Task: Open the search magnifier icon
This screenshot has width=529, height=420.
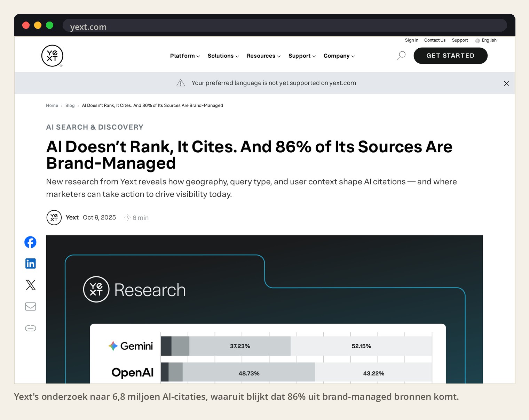Action: [401, 56]
